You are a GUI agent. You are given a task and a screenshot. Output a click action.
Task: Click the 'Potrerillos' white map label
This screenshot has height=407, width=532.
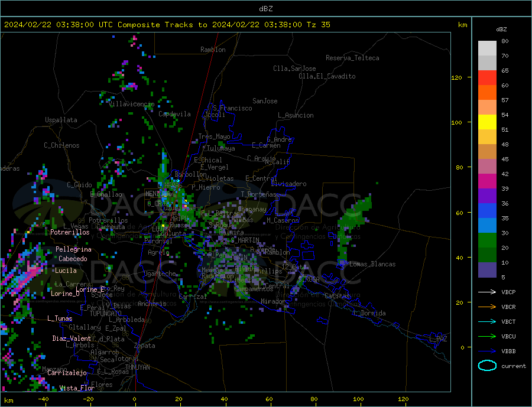tap(70, 232)
